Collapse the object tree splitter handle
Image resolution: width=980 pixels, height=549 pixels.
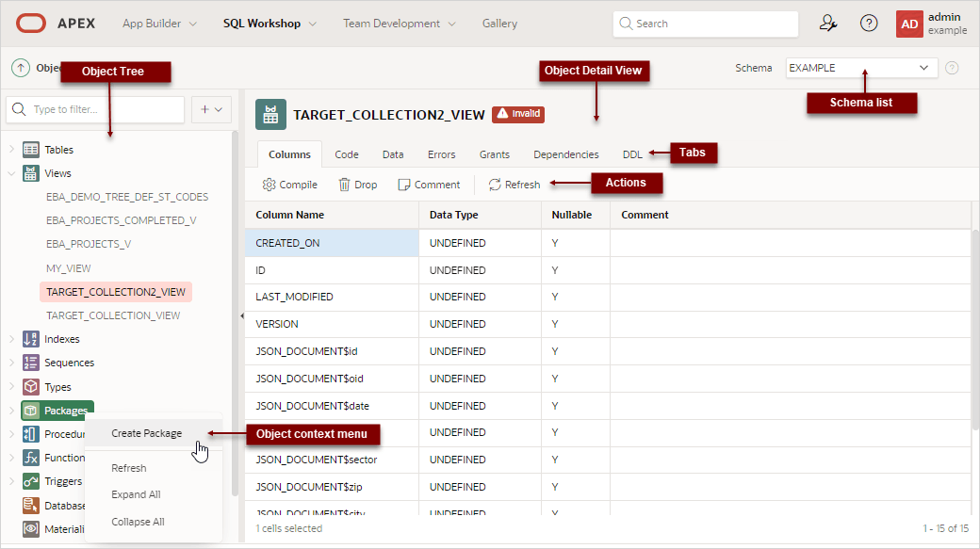coord(242,316)
